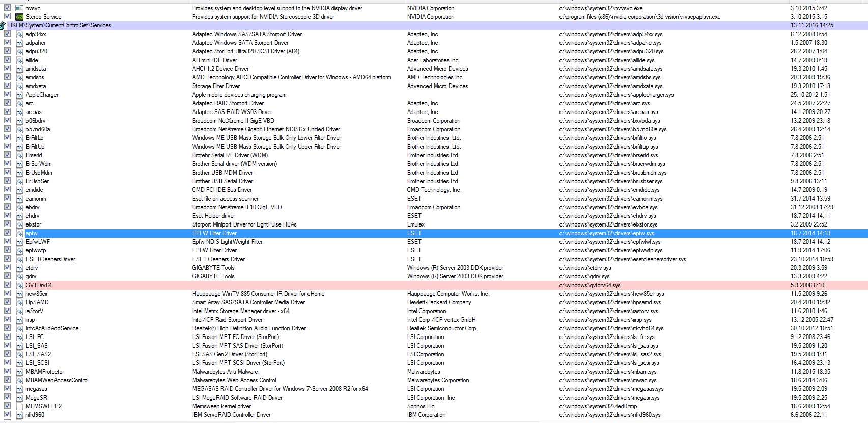Click the driver icon beside arc
The height and width of the screenshot is (423, 868).
[x=19, y=103]
